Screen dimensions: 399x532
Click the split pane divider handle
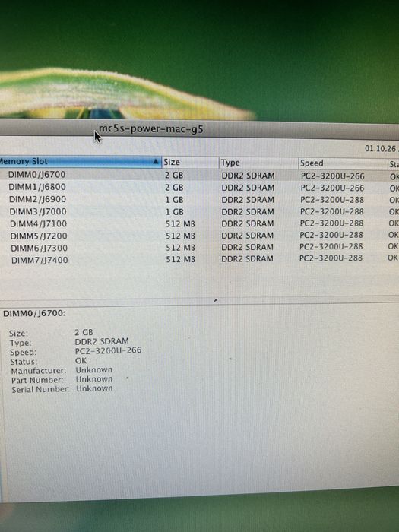pyautogui.click(x=216, y=300)
